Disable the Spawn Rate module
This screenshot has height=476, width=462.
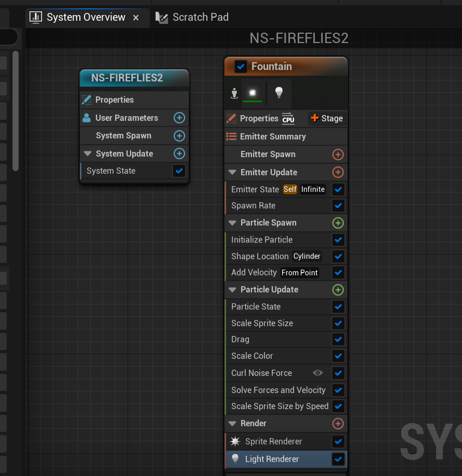point(338,205)
